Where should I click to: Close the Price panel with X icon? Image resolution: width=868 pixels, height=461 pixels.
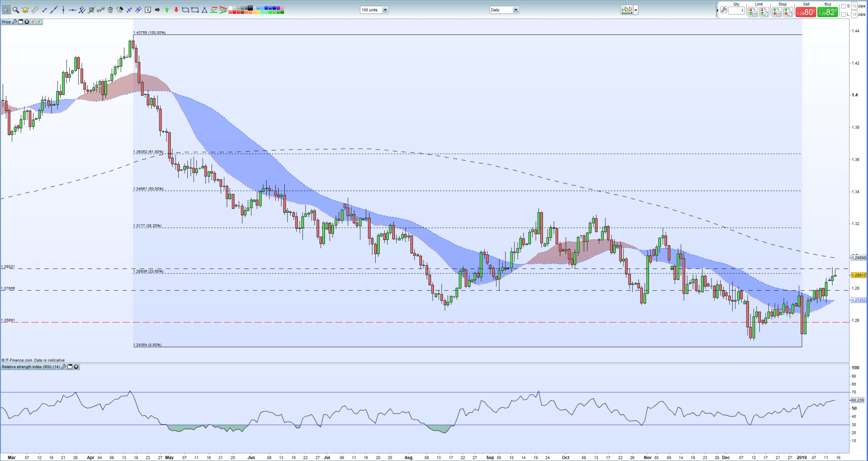pyautogui.click(x=27, y=22)
